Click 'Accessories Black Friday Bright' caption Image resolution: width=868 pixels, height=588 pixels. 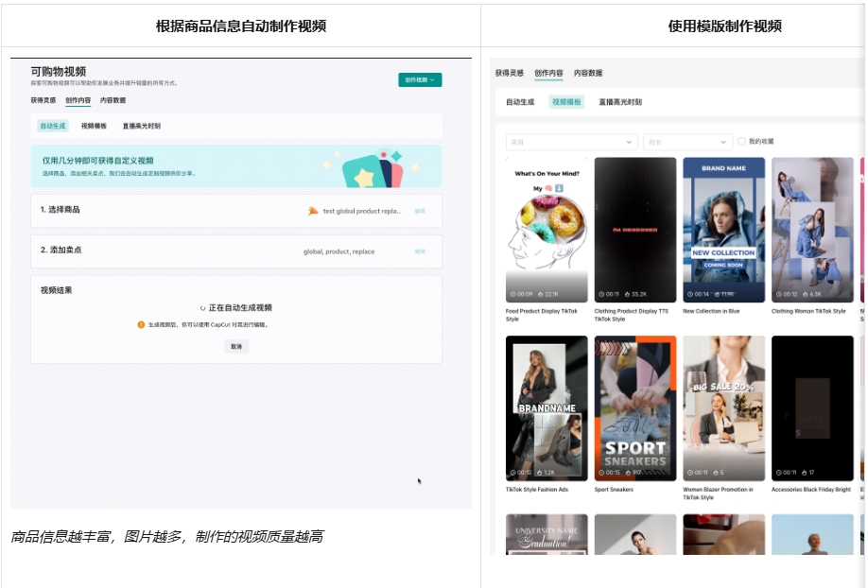[x=811, y=490]
